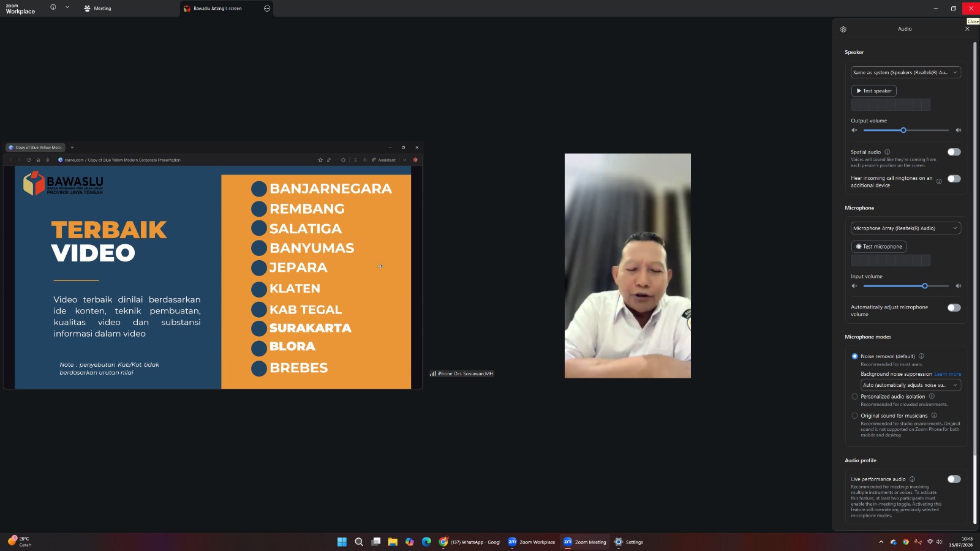Switch to WhatsApp Chrome window in taskbar

[469, 542]
